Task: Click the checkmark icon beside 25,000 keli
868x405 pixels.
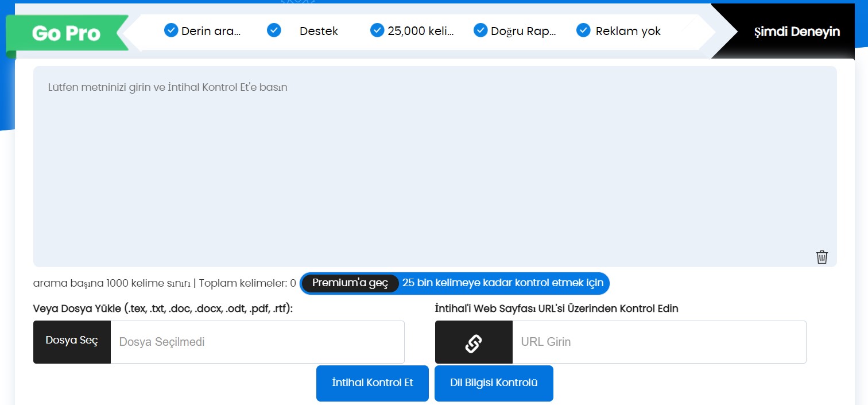Action: pyautogui.click(x=377, y=30)
